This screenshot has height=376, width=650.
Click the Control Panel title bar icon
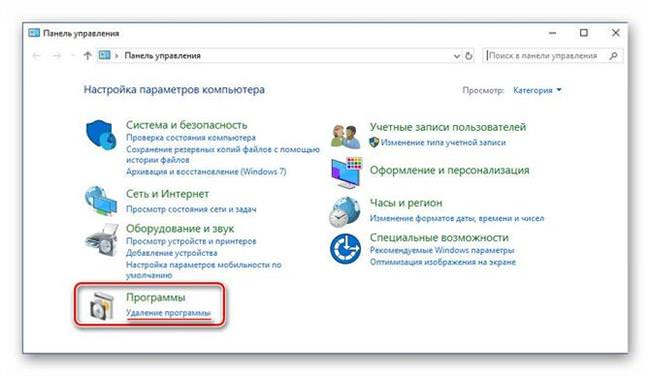34,33
